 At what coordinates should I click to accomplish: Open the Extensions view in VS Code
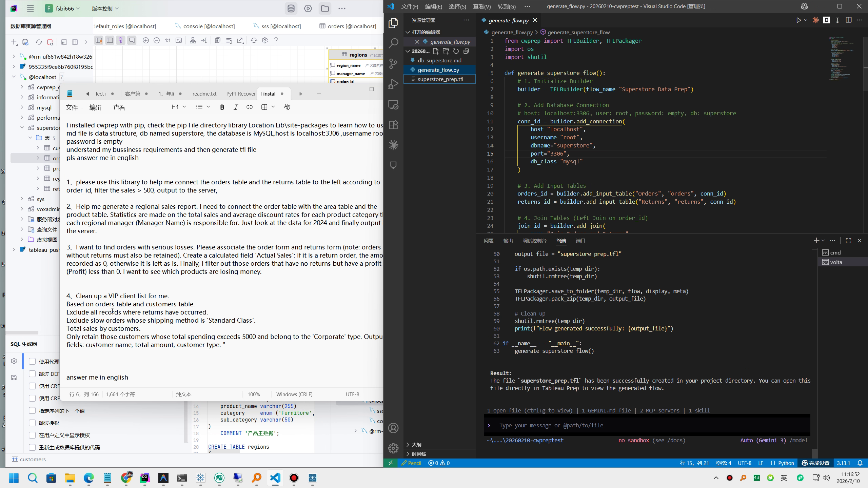(393, 125)
